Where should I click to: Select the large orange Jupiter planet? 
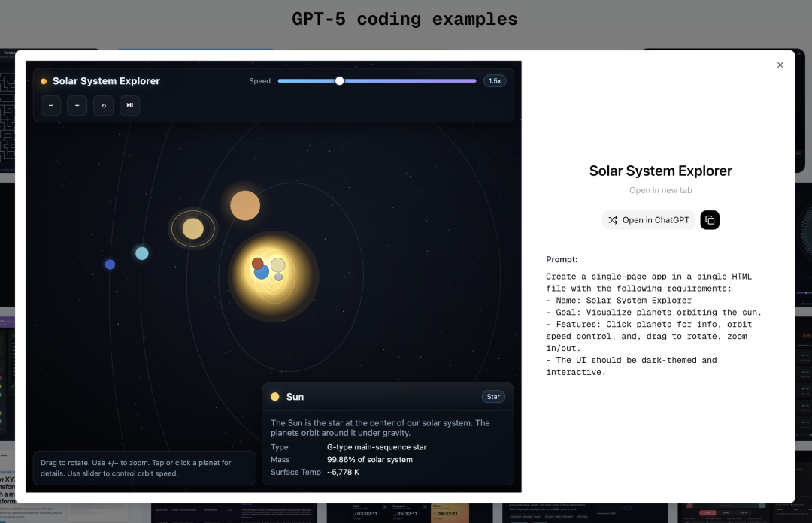tap(245, 206)
